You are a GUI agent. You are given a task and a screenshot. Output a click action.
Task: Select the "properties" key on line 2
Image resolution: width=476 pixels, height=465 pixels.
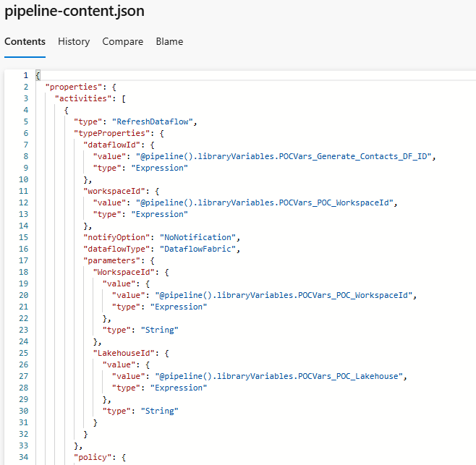pyautogui.click(x=74, y=87)
